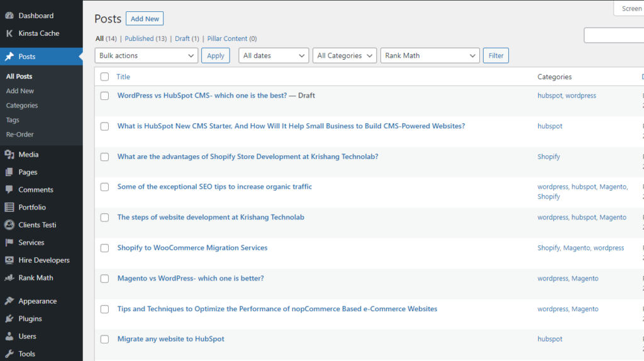Open Dashboard in the sidebar menu
This screenshot has height=361, width=644.
(41, 16)
